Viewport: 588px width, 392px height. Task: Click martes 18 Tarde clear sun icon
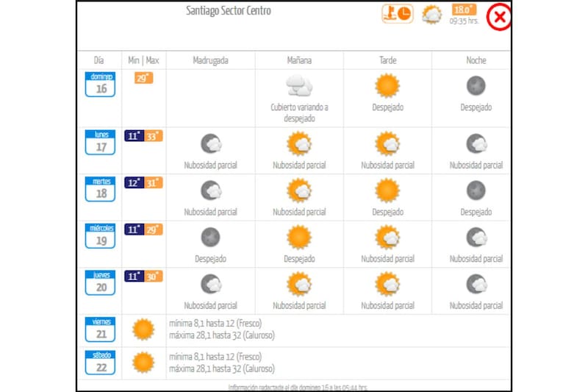click(x=387, y=190)
